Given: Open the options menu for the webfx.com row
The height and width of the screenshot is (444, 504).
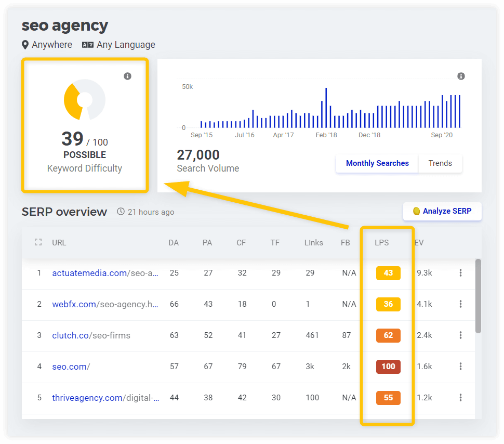Looking at the screenshot, I should (460, 304).
